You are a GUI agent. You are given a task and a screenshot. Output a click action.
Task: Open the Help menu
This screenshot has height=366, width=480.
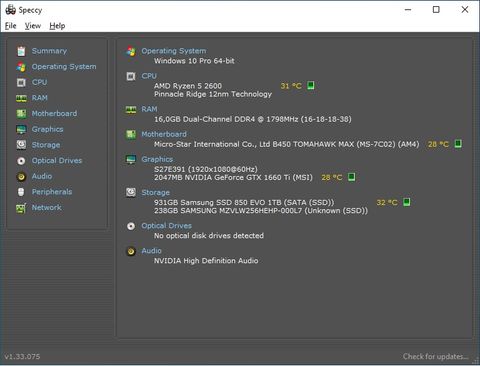57,26
